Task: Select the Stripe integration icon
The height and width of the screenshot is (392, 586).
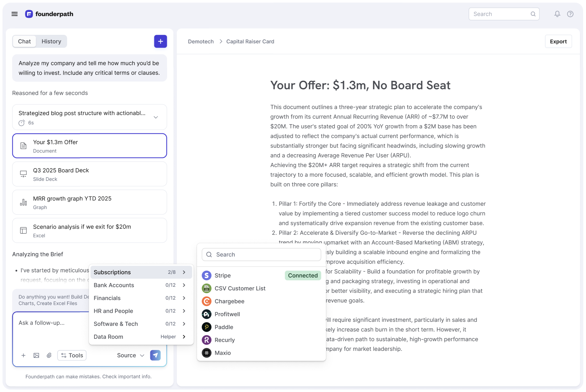Action: [x=207, y=275]
